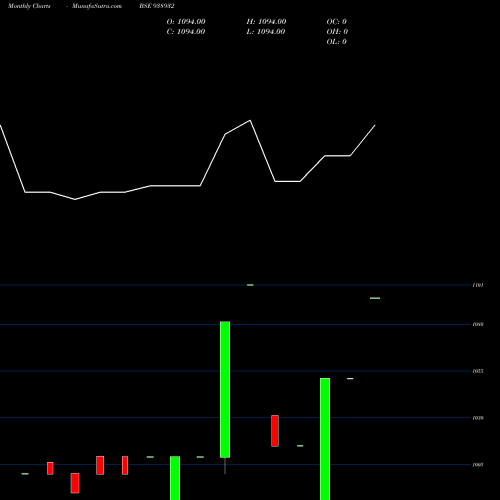This screenshot has width=500, height=500.
Task: Click the topmost price axis label
Action: tap(478, 285)
